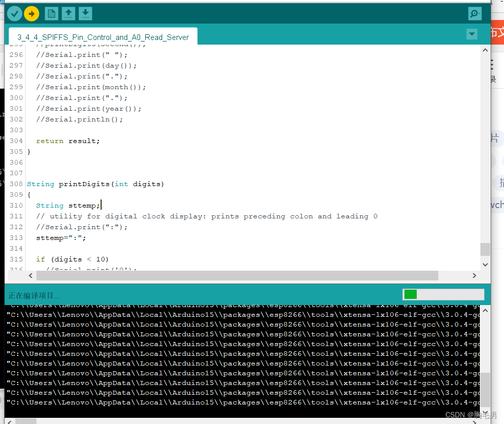Open the tab list dropdown triangle
The height and width of the screenshot is (424, 504).
[x=471, y=34]
